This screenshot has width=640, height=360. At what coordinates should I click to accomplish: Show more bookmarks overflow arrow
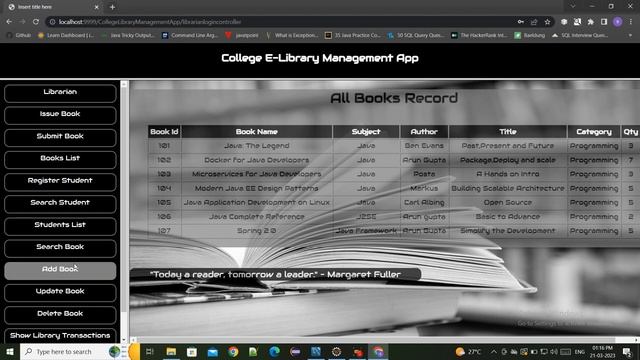coord(630,36)
